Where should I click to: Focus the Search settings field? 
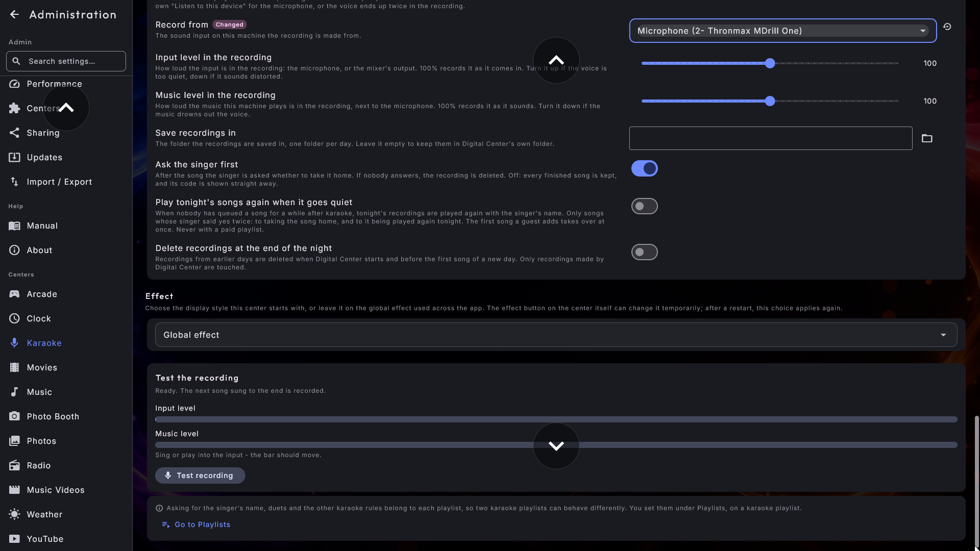pos(66,61)
